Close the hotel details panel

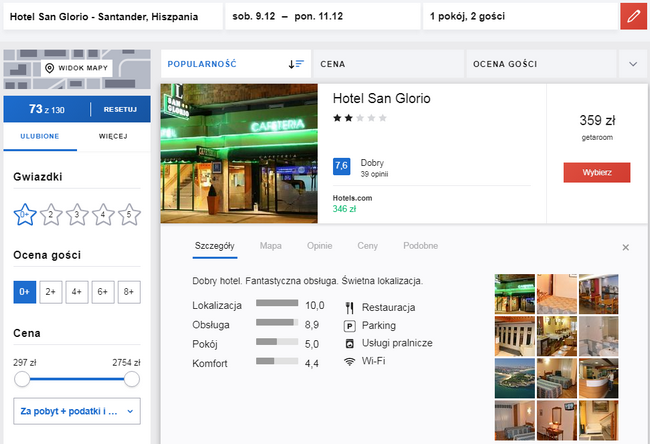click(x=626, y=247)
